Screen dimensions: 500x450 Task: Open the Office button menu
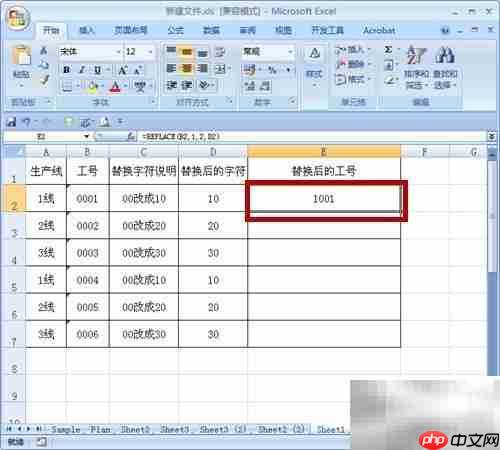pos(17,18)
